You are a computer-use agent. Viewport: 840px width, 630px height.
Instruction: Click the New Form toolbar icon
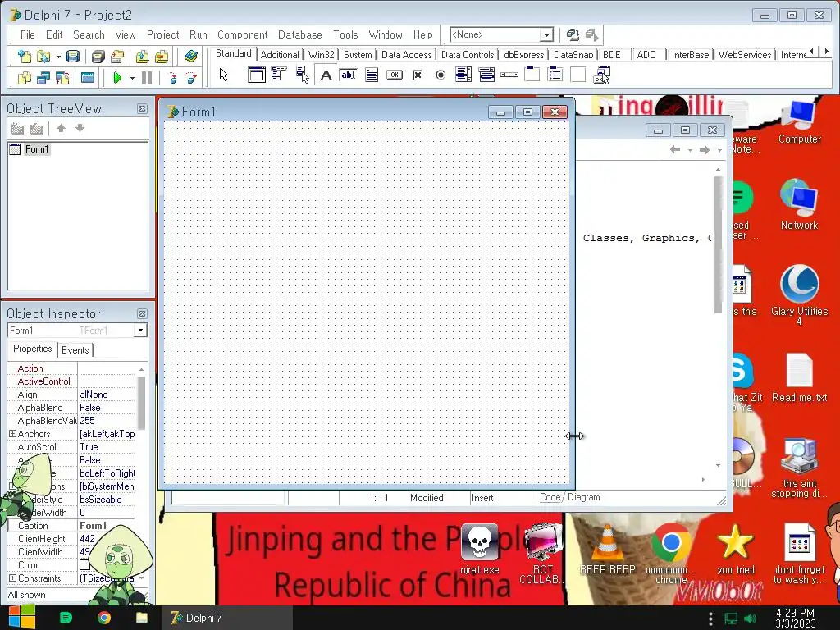87,78
